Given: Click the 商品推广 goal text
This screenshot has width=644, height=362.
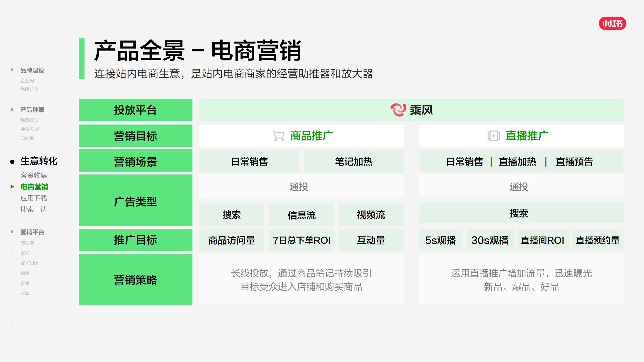Looking at the screenshot, I should coord(311,136).
